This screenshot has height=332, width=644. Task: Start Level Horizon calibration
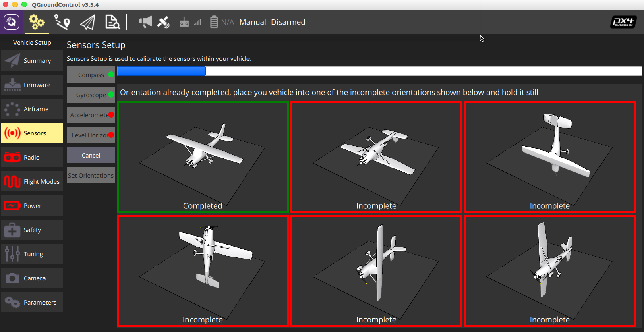[x=91, y=135]
